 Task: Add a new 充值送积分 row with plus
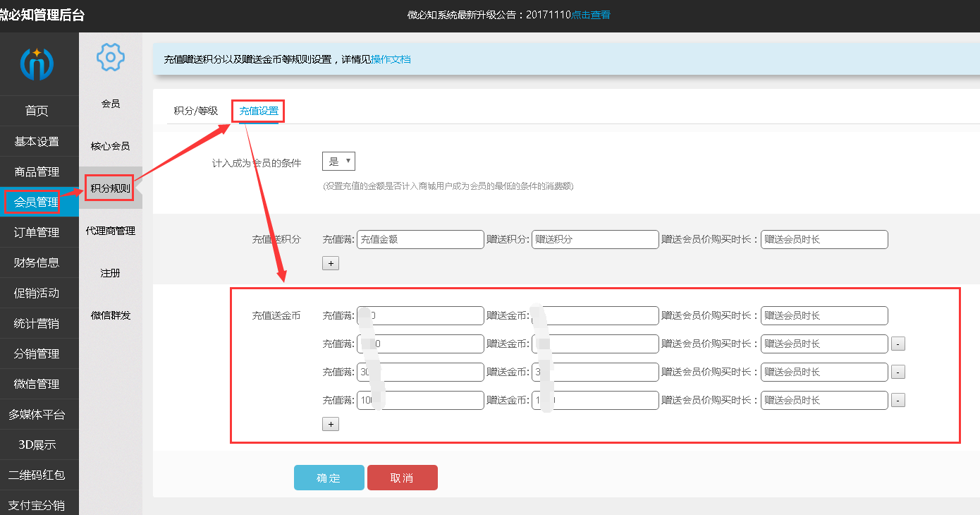[331, 263]
